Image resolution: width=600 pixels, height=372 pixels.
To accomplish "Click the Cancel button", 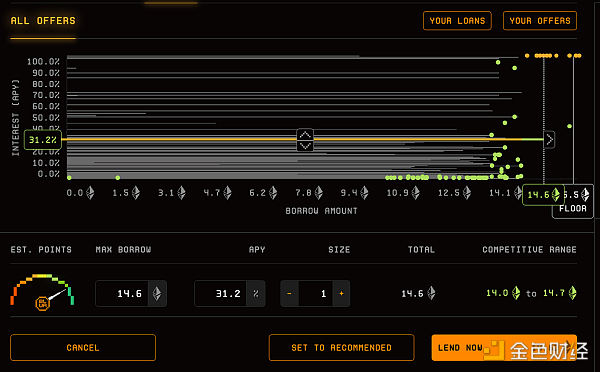I will click(83, 348).
